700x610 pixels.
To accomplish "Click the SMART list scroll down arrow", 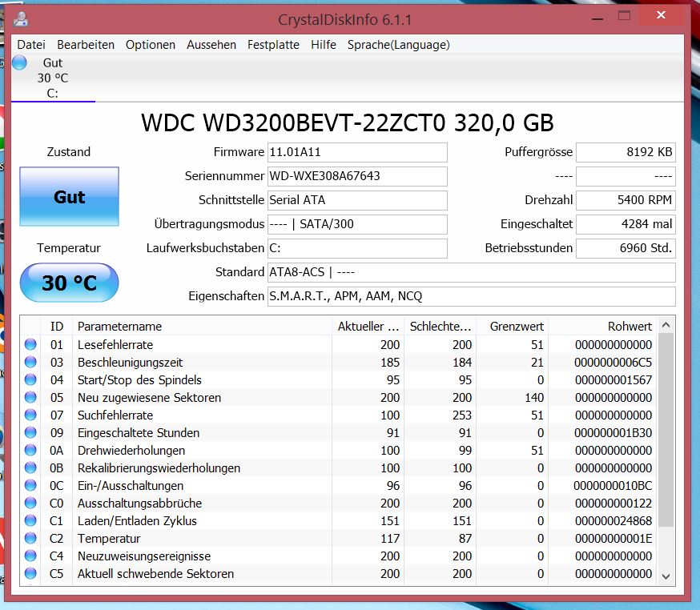I will [x=666, y=576].
